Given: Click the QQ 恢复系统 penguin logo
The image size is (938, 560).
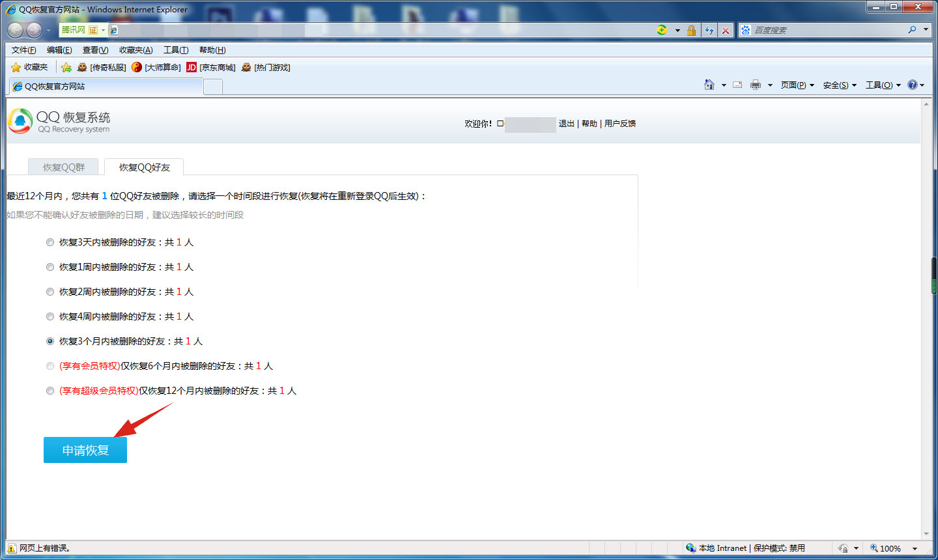Looking at the screenshot, I should pos(20,121).
